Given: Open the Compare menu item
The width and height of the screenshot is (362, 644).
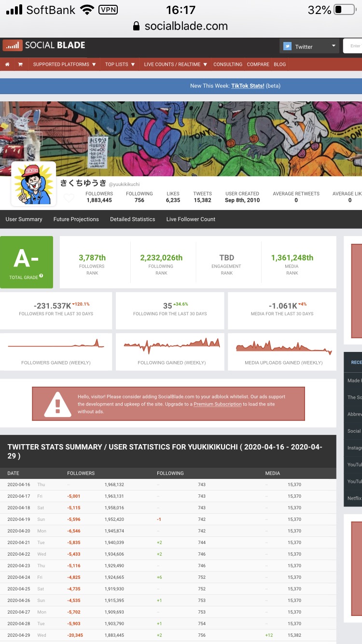Looking at the screenshot, I should click(x=258, y=64).
